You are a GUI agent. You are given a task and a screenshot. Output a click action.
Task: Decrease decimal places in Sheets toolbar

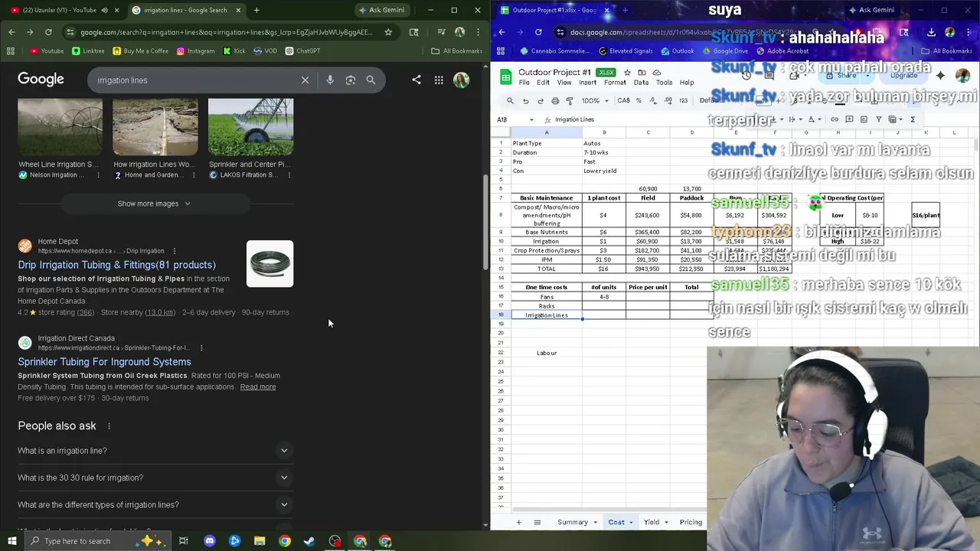[x=653, y=100]
